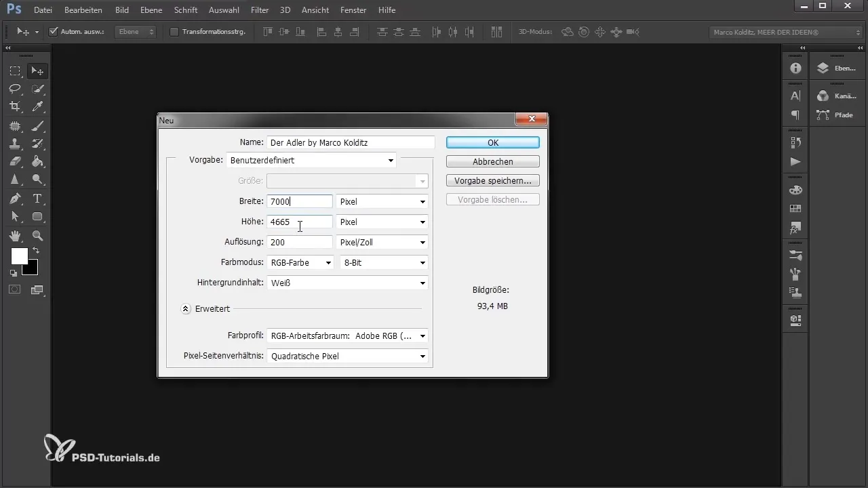Toggle Quick Mask mode
The height and width of the screenshot is (488, 868).
pos(15,289)
